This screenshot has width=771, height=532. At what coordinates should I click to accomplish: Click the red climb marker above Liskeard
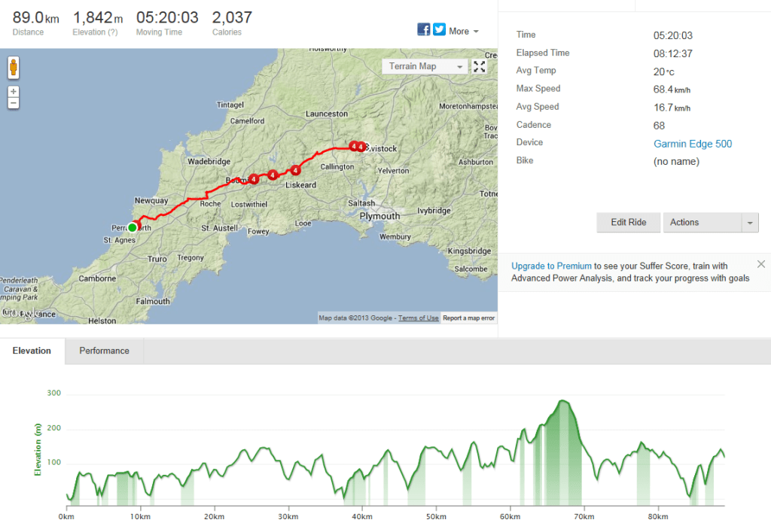(x=296, y=170)
